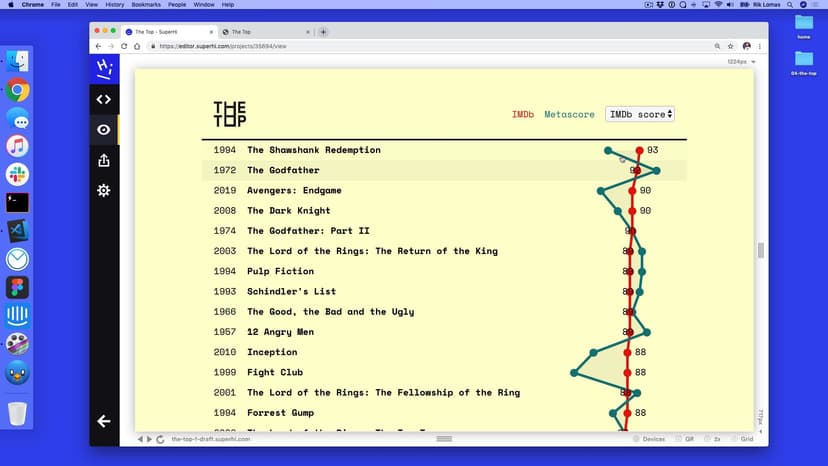Click the back arrow in the sidebar
The image size is (828, 466).
pyautogui.click(x=103, y=421)
